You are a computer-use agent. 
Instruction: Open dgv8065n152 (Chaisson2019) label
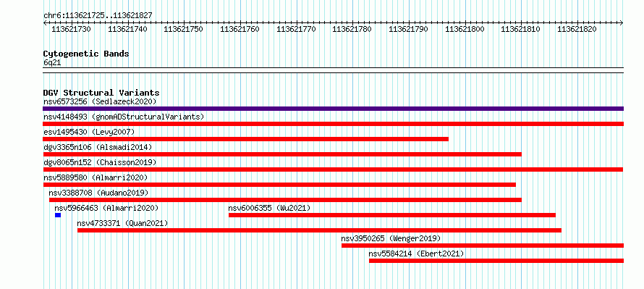[100, 162]
